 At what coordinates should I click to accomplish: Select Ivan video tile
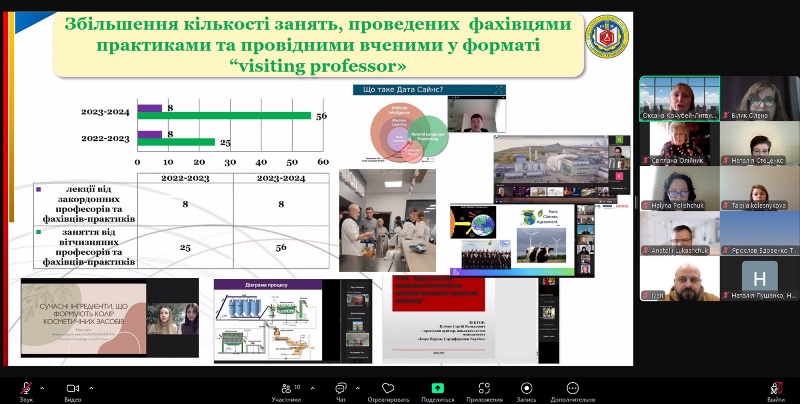coord(680,278)
